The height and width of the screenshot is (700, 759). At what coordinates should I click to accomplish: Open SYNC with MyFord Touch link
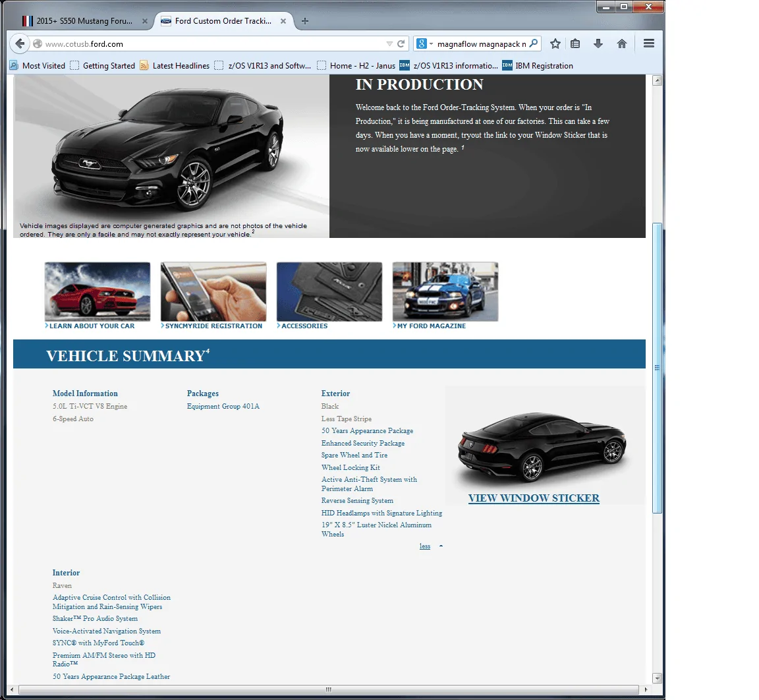click(98, 643)
